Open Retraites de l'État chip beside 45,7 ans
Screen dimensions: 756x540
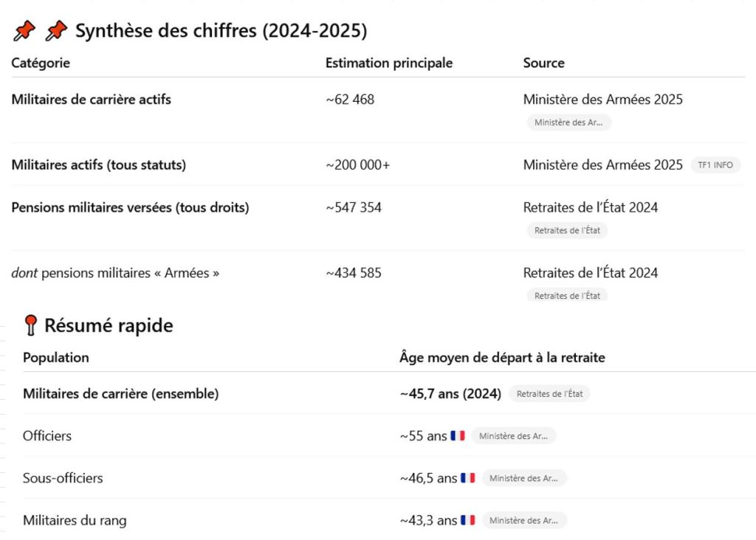[x=549, y=394]
